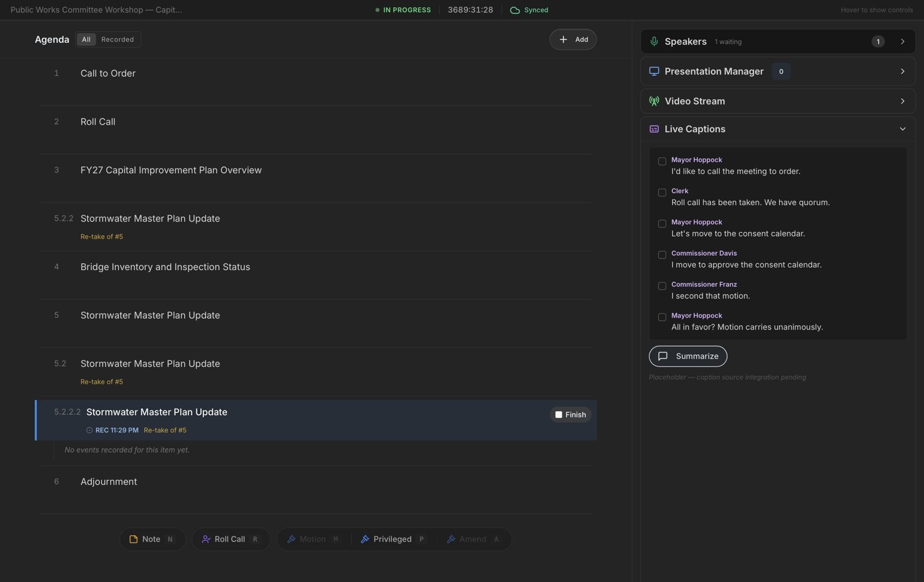Click the stop square icon in Finish
This screenshot has width=924, height=582.
point(558,415)
